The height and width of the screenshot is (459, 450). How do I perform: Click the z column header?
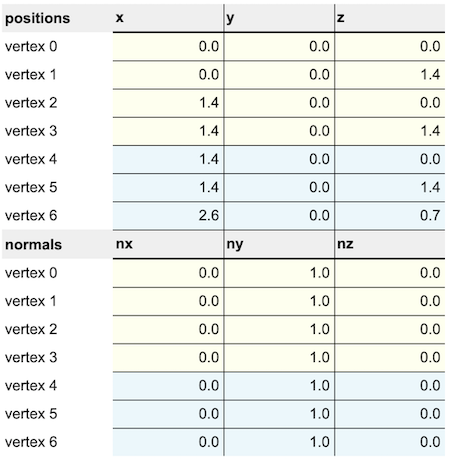390,18
